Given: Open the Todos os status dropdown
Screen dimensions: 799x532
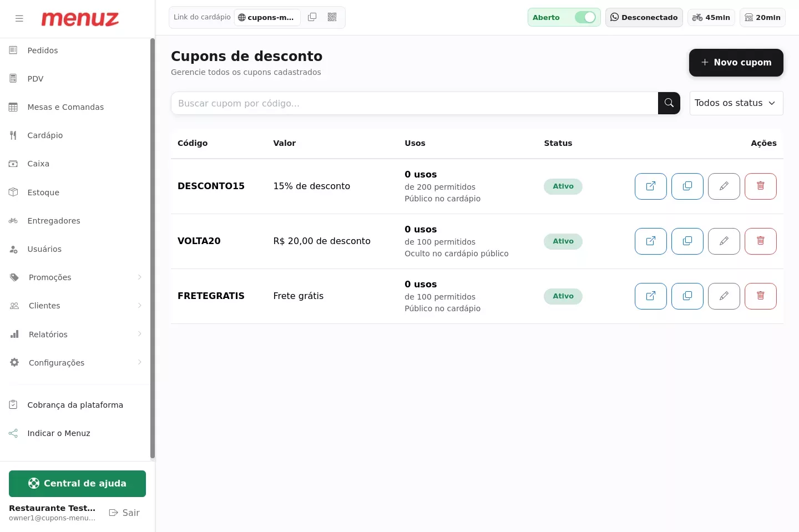Looking at the screenshot, I should click(x=736, y=103).
